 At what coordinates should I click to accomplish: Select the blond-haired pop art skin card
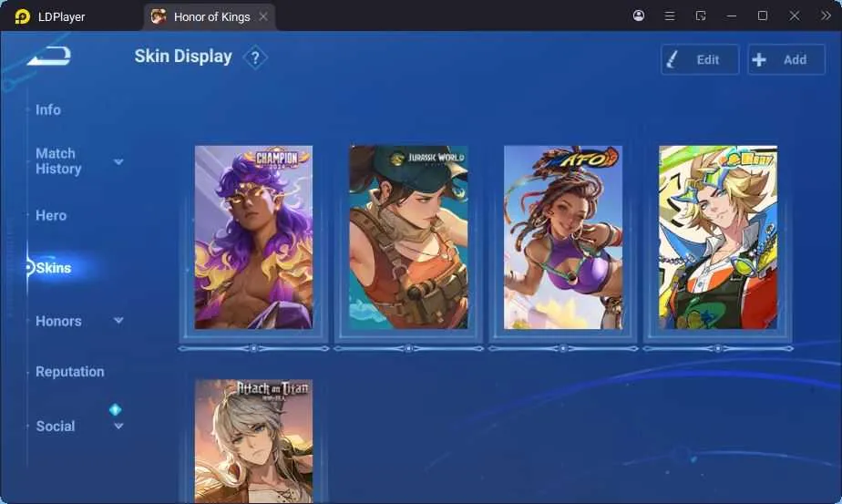[718, 238]
